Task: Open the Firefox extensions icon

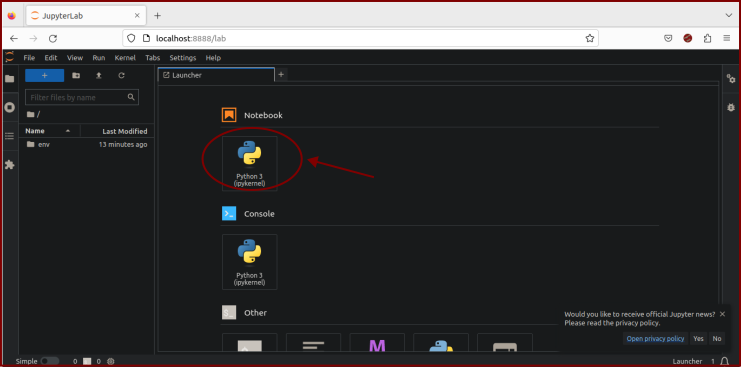Action: click(707, 38)
